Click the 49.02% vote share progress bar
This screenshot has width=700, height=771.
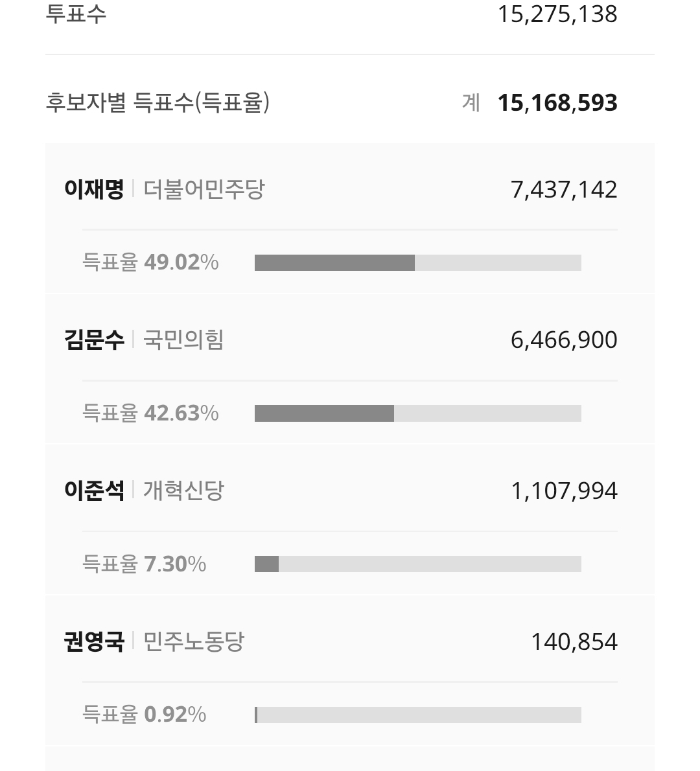click(x=417, y=262)
